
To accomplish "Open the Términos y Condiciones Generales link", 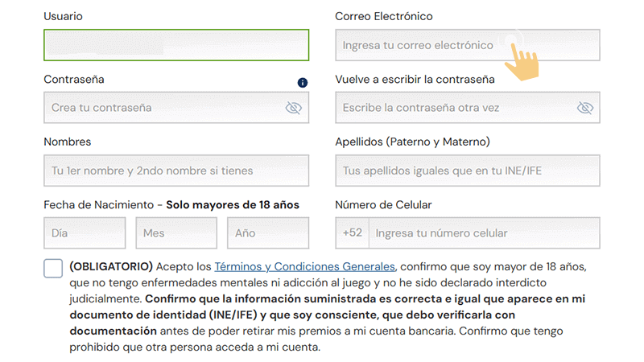I will point(305,266).
